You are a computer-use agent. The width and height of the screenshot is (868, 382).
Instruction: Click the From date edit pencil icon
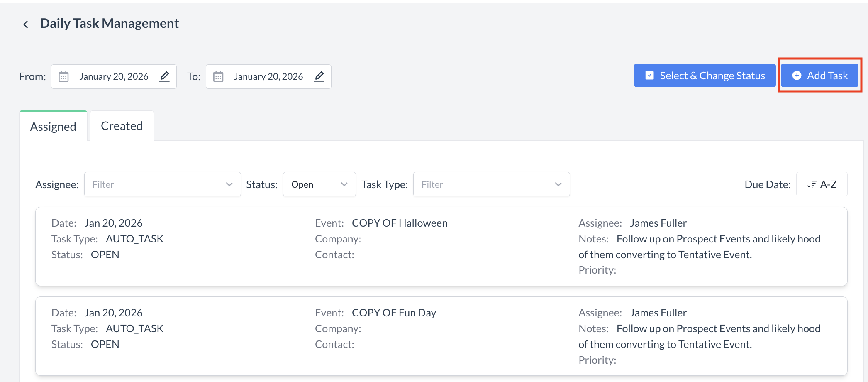[164, 76]
